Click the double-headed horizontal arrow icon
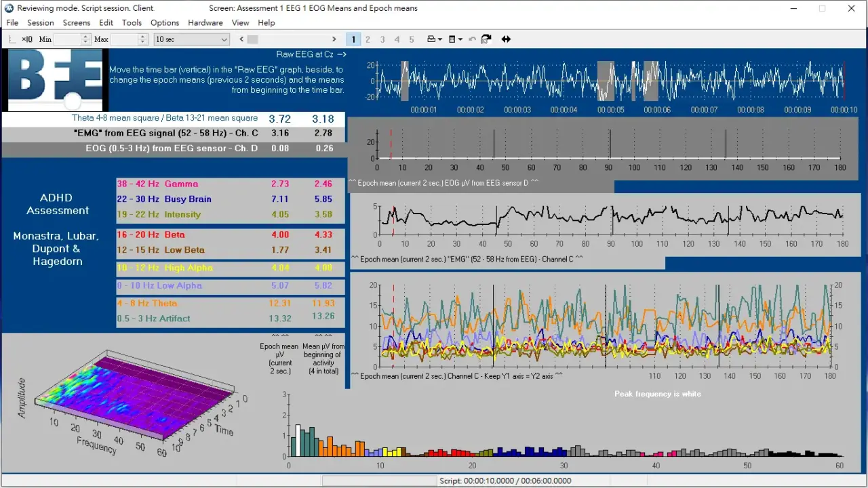This screenshot has height=488, width=868. coord(506,39)
